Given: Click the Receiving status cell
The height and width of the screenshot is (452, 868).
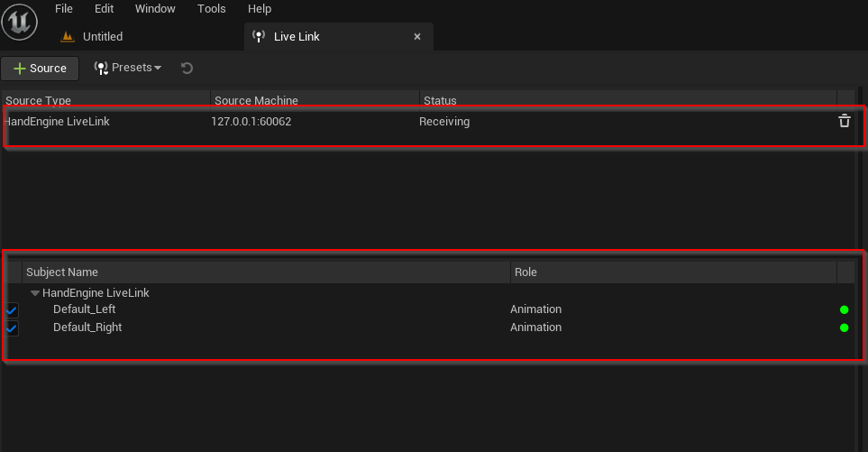Looking at the screenshot, I should click(444, 122).
